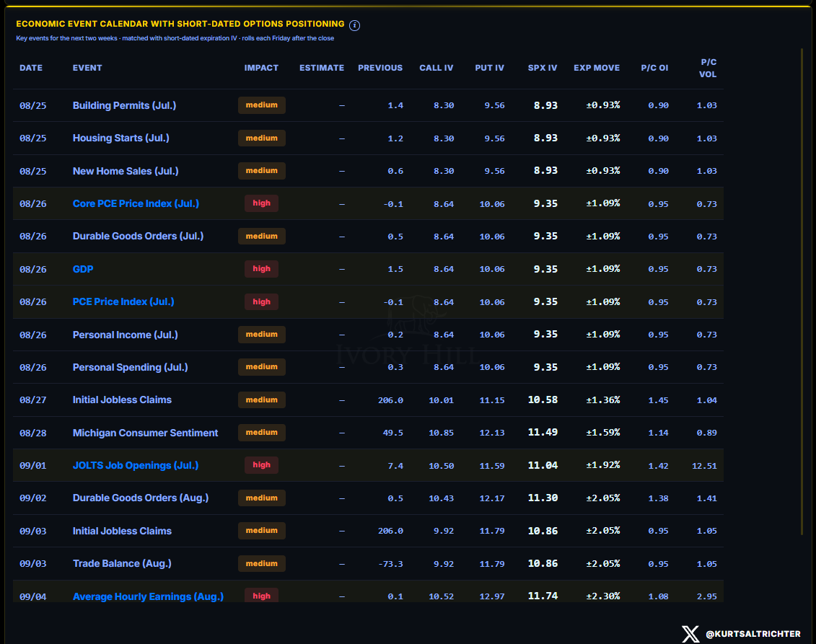Select Personal Income (Jul.) event name
This screenshot has height=644, width=816.
click(x=125, y=335)
